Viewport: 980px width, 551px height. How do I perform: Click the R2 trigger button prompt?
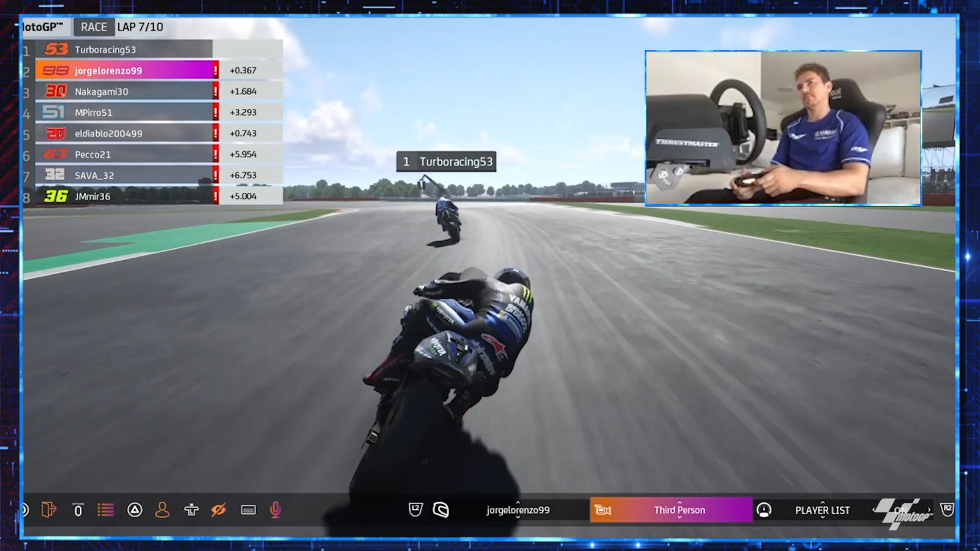946,509
